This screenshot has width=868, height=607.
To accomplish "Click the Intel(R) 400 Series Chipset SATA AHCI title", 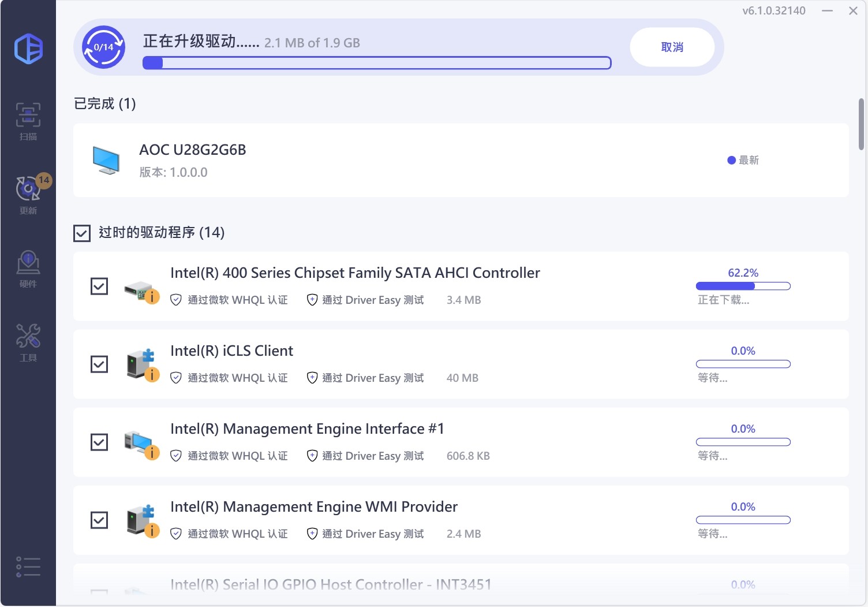I will (x=355, y=273).
